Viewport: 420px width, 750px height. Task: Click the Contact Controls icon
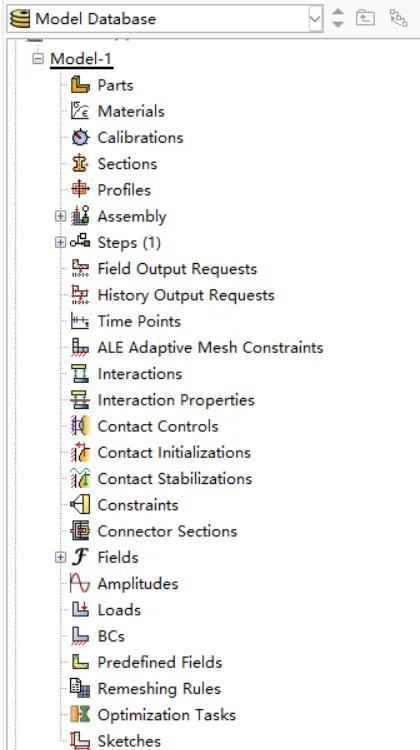pos(80,426)
